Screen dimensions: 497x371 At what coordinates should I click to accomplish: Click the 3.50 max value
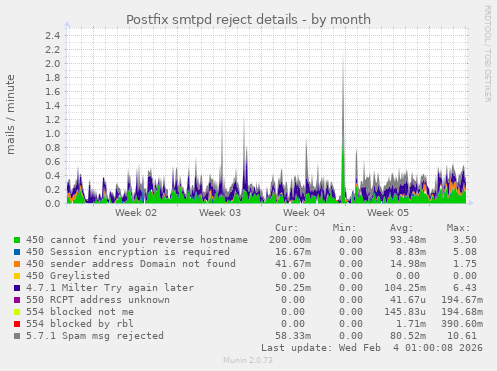[x=465, y=240]
